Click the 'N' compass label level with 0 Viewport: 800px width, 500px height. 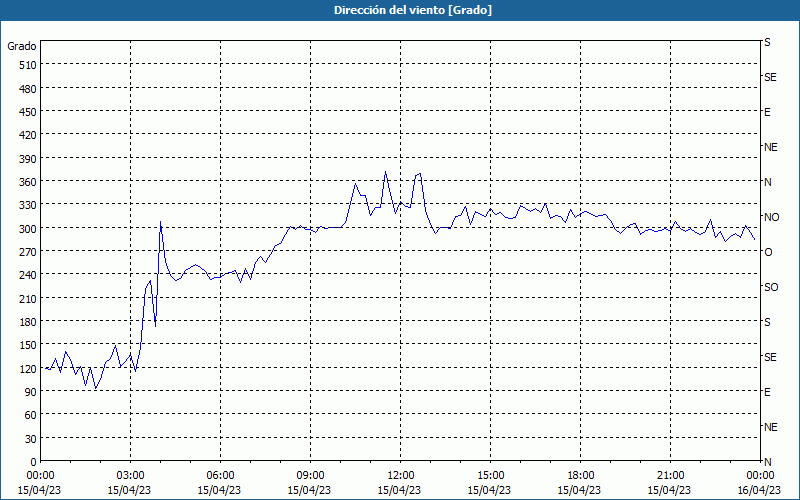pos(767,462)
